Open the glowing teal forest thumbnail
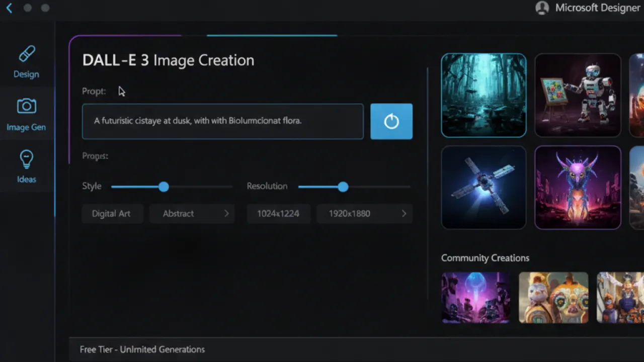Screen dimensions: 644x362 point(484,95)
